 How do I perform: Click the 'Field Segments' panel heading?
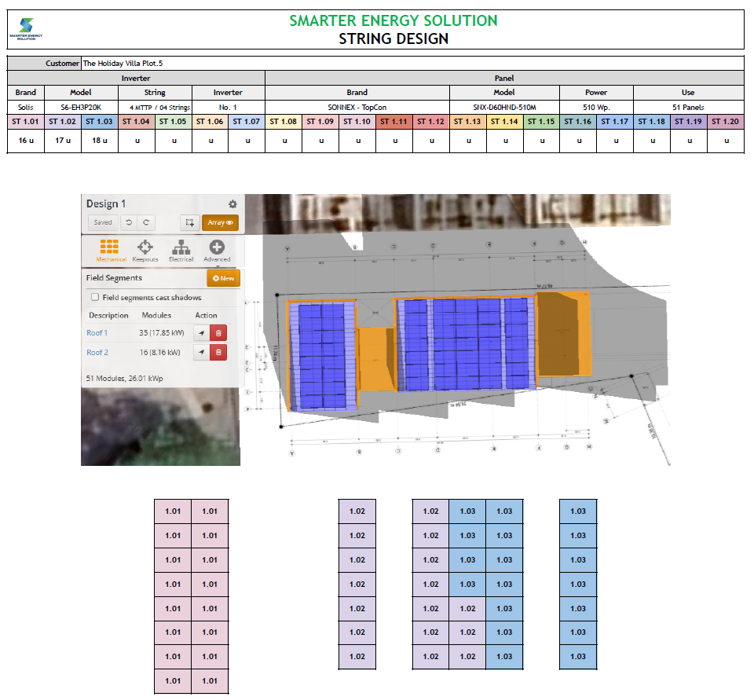pos(114,278)
